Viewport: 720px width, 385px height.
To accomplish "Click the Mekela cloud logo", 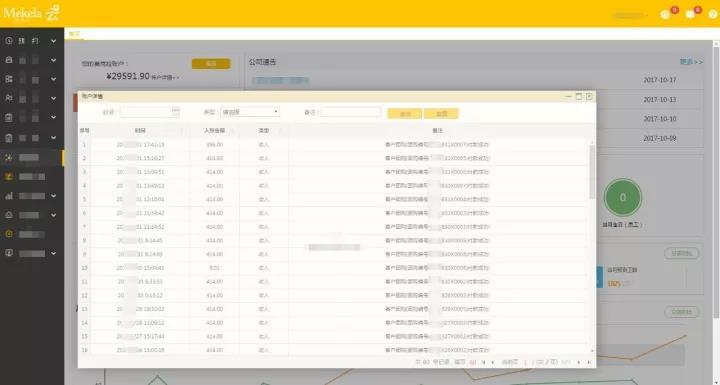I will tap(31, 13).
